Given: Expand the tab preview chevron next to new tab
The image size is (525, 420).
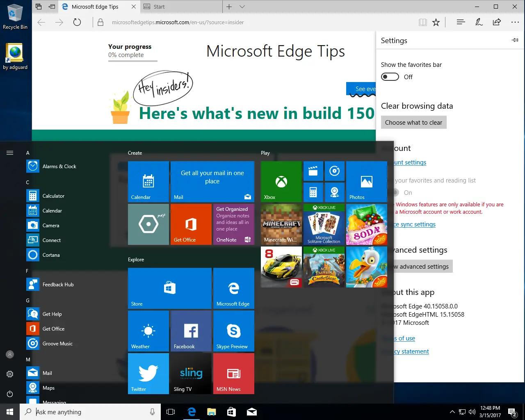Looking at the screenshot, I should click(x=242, y=7).
